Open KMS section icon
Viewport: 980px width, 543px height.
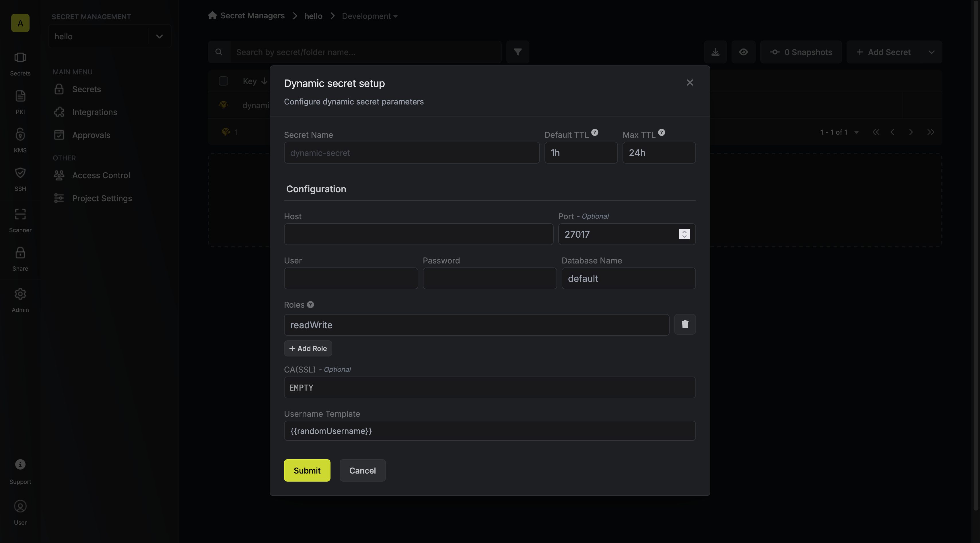[x=20, y=141]
